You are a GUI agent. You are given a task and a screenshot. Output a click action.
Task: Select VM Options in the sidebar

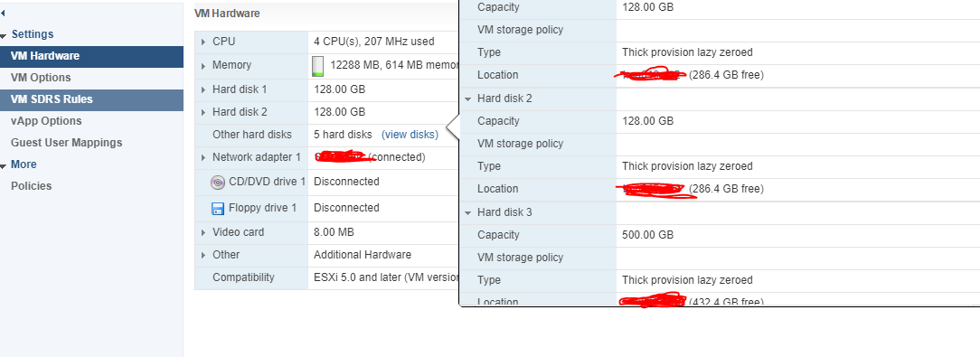click(x=41, y=78)
